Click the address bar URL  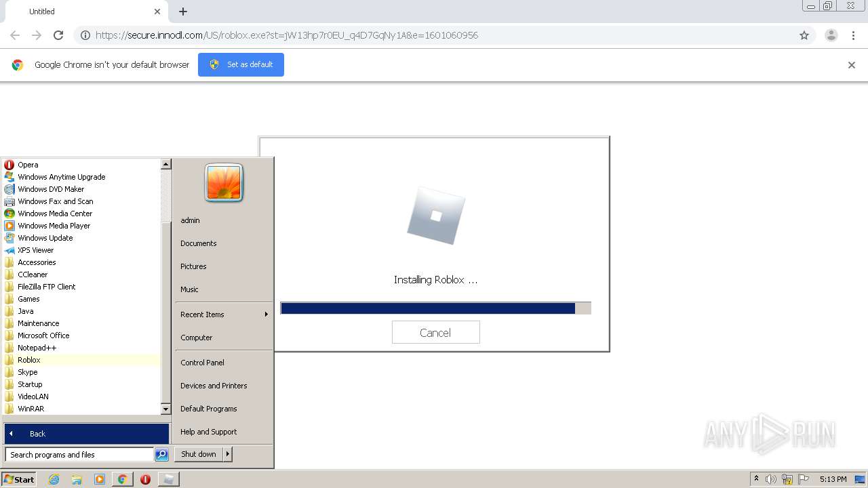pyautogui.click(x=287, y=35)
